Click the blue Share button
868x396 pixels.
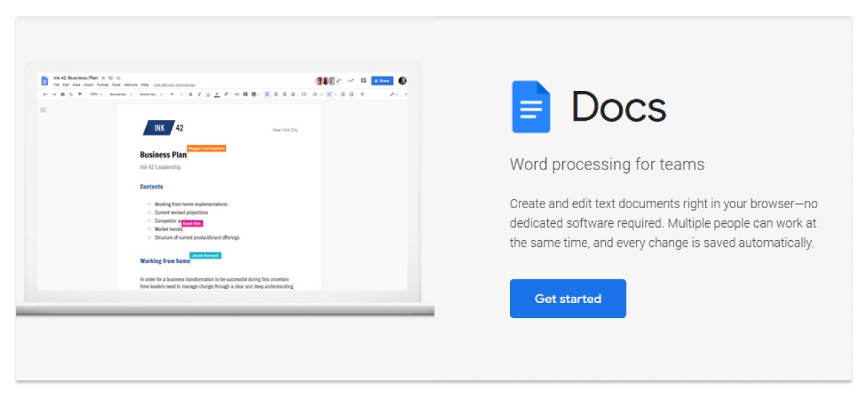382,80
